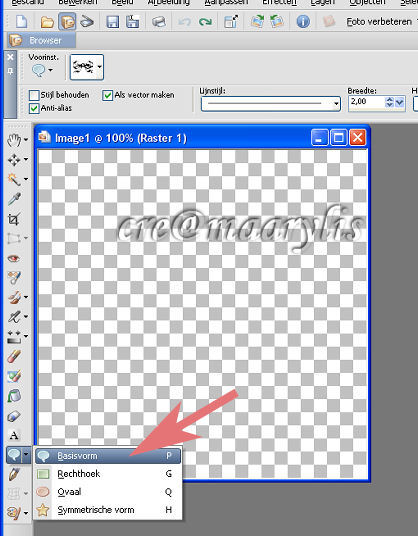This screenshot has height=536, width=418.
Task: Select the Dropper eyedropper tool
Action: click(14, 199)
